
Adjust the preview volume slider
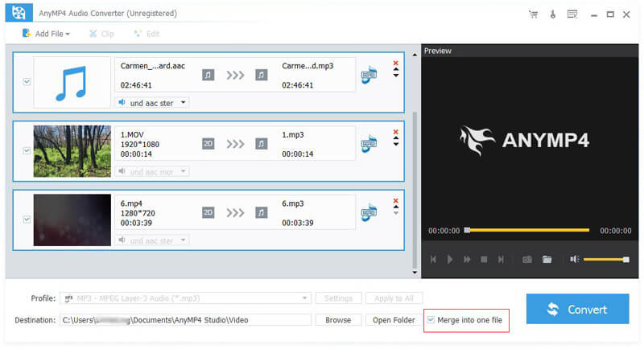[605, 259]
